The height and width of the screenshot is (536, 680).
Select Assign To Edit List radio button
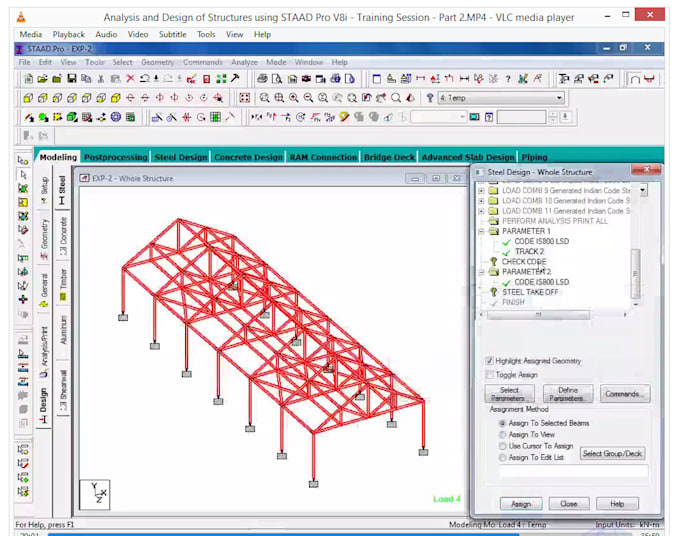502,458
